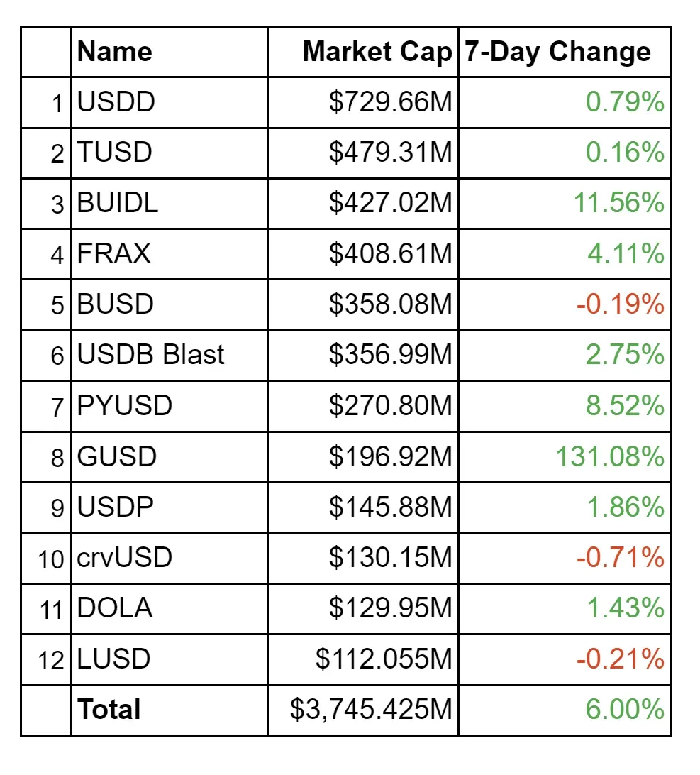Click the BUIDL market cap $427.02M
This screenshot has width=700, height=775.
(x=390, y=204)
